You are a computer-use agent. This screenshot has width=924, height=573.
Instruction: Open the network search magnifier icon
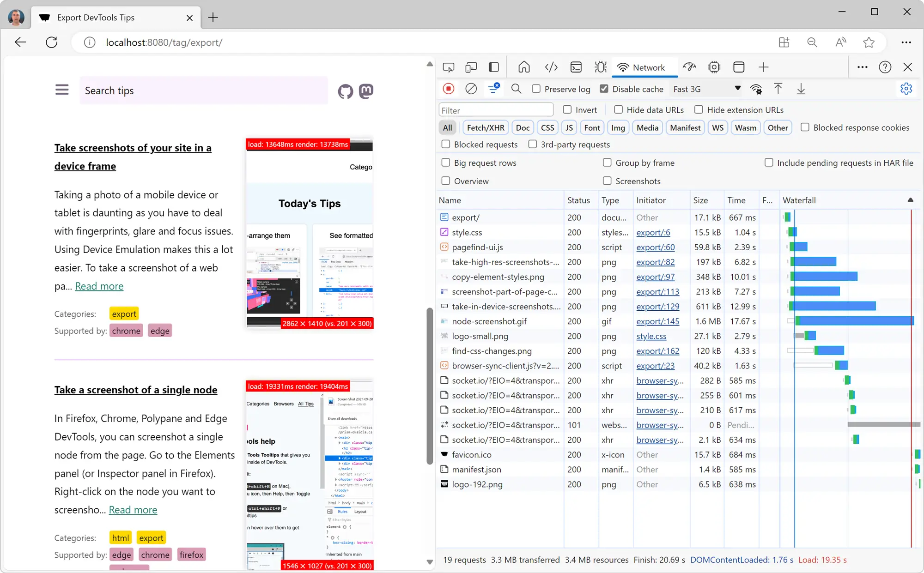coord(516,89)
